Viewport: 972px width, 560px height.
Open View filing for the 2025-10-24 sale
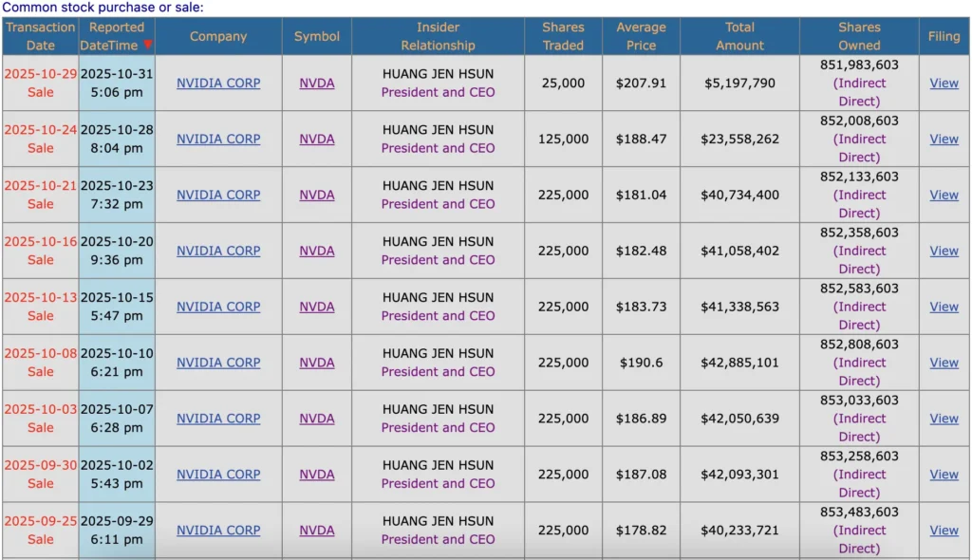click(944, 139)
